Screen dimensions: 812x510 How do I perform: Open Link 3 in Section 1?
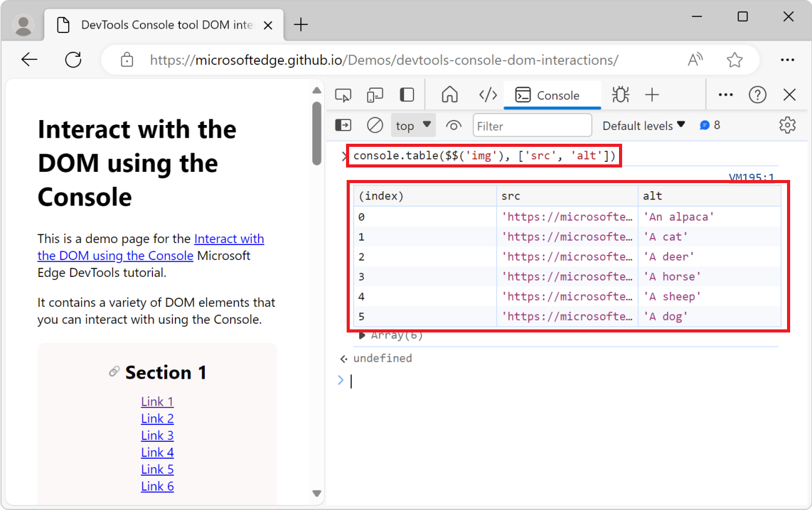[157, 435]
